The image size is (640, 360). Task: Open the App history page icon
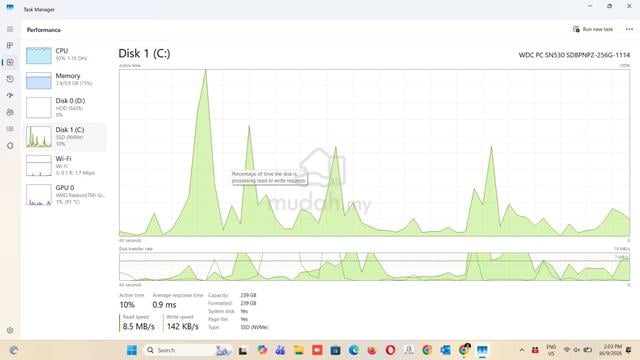(10, 79)
